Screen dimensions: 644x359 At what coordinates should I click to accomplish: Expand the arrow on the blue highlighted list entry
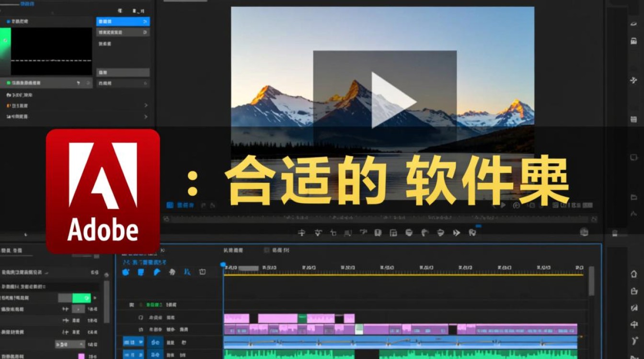click(145, 22)
